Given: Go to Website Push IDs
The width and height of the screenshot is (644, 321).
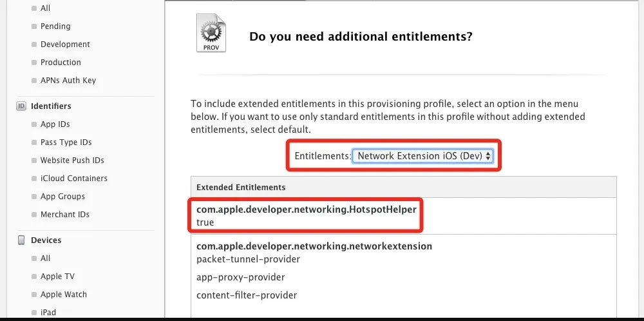Looking at the screenshot, I should pyautogui.click(x=72, y=160).
